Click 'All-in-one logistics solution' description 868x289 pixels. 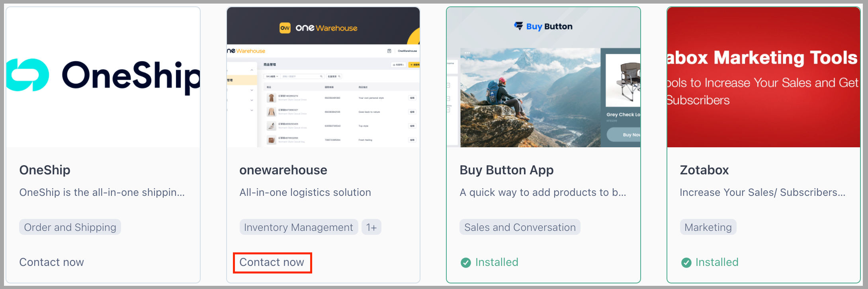[305, 192]
